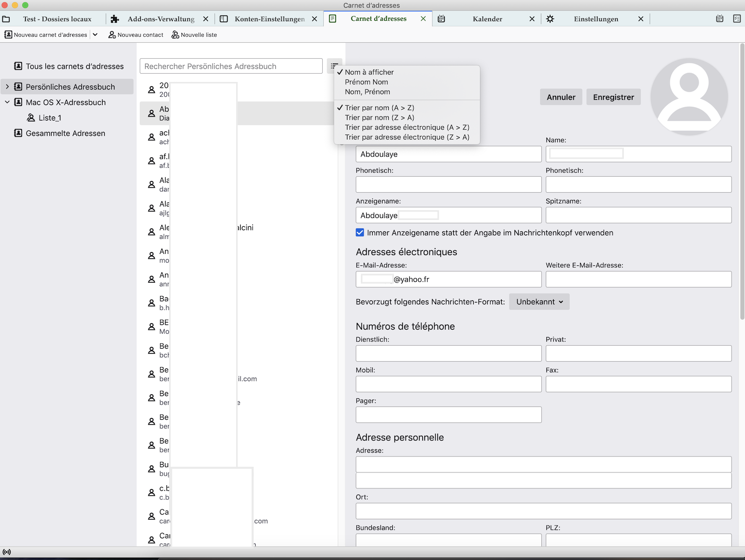Toggle the Immer Anzeigename verwenden checkbox
This screenshot has height=560, width=745.
tap(360, 233)
